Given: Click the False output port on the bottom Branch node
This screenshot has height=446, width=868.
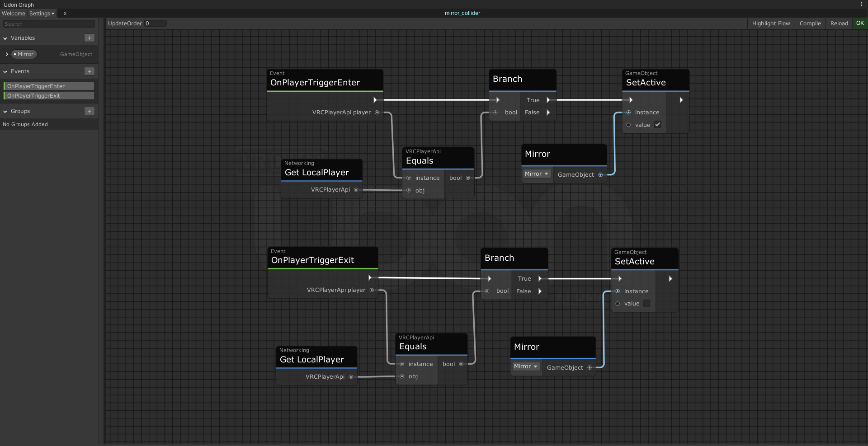Looking at the screenshot, I should click(540, 291).
